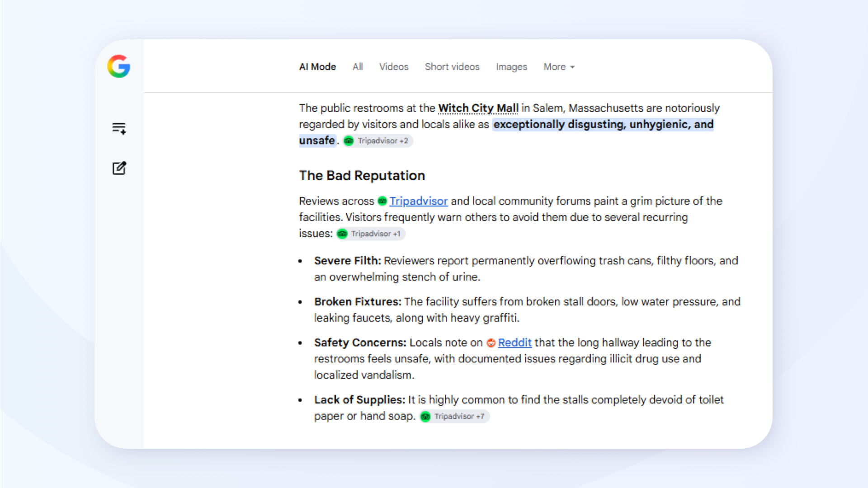Click the highlighted text "exceptionally disgusting, unhygienic, and"

[603, 124]
